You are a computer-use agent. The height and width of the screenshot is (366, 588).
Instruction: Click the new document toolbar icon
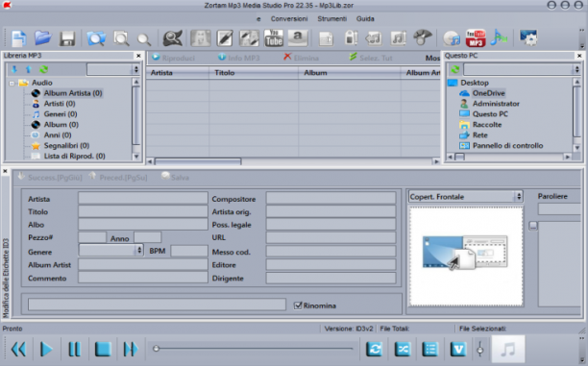coord(19,38)
